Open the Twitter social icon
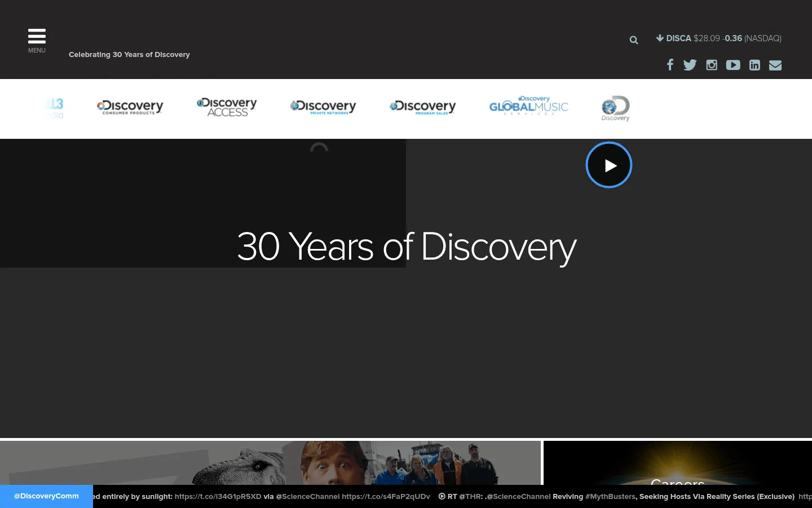Viewport: 812px width, 508px height. (x=690, y=65)
